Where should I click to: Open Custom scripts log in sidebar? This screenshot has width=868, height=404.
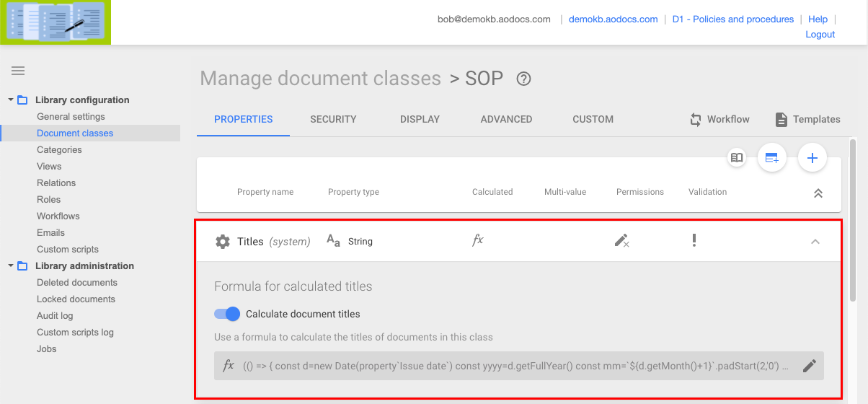(75, 333)
